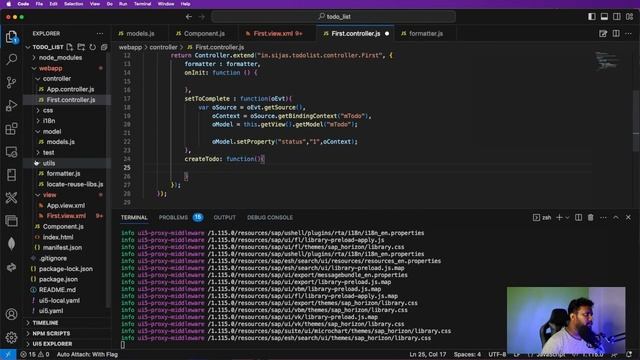Open the Search view in activity bar
This screenshot has width=640, height=360.
11,60
